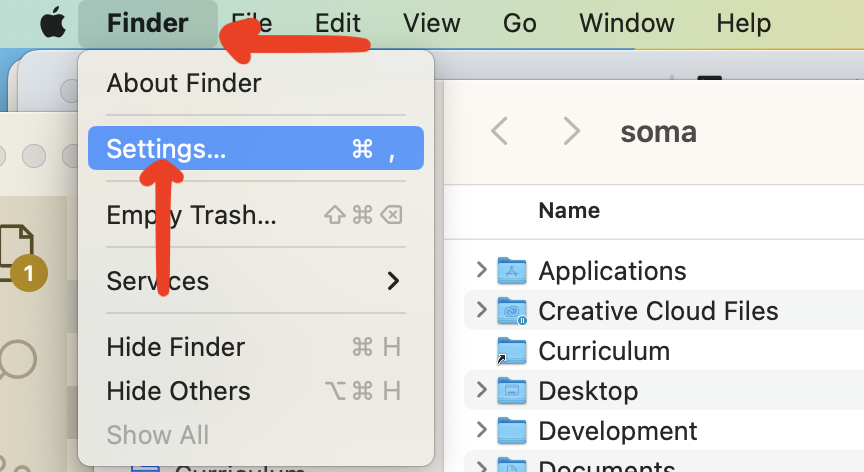The image size is (864, 472).
Task: Click the Development folder name
Action: click(618, 431)
